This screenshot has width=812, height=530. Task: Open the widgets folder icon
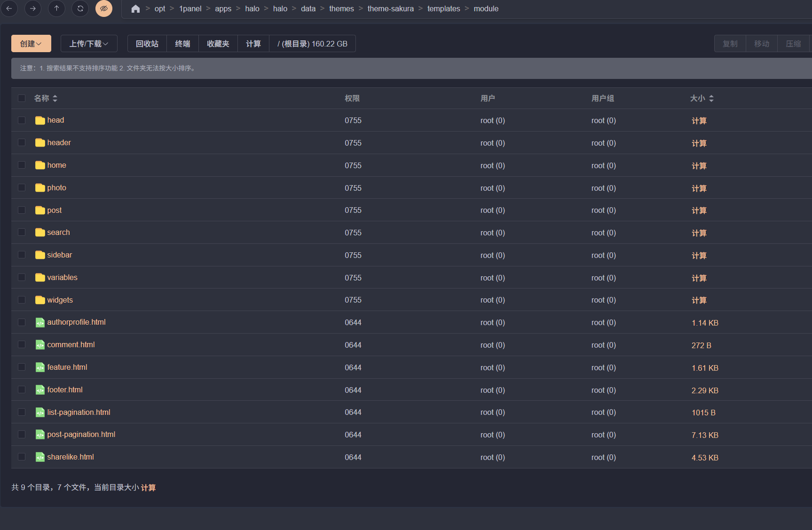40,300
